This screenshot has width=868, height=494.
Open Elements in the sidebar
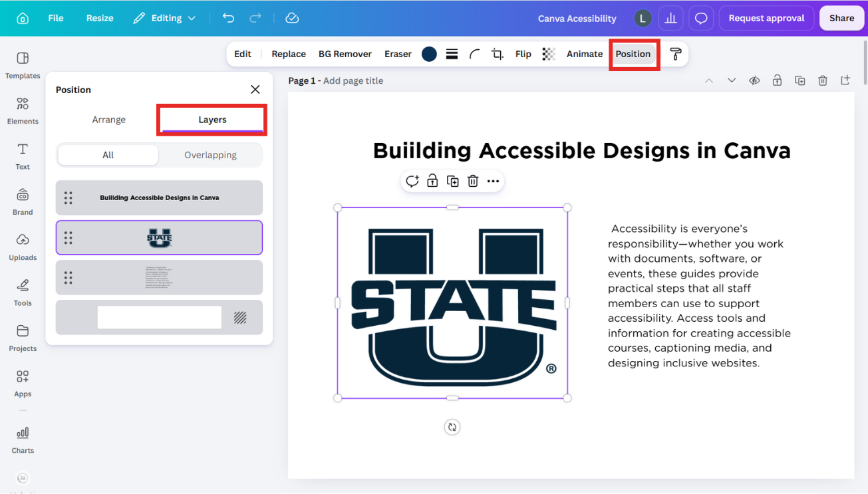point(23,110)
